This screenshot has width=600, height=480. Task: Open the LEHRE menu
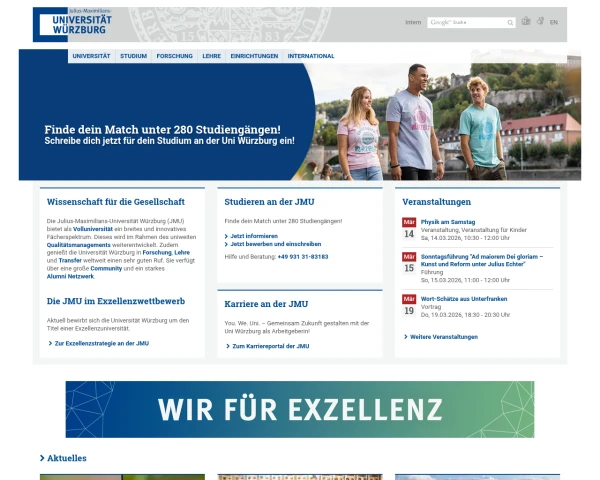coord(212,56)
